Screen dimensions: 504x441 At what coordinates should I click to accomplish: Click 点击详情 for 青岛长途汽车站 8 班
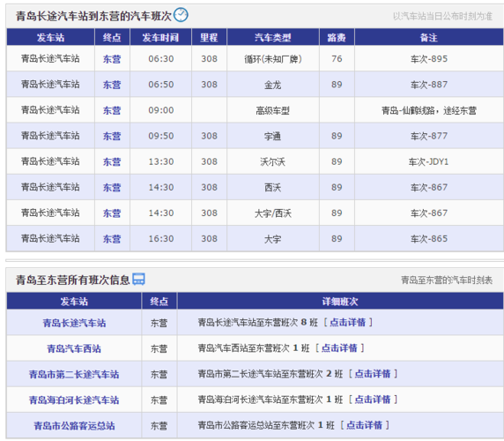click(348, 322)
